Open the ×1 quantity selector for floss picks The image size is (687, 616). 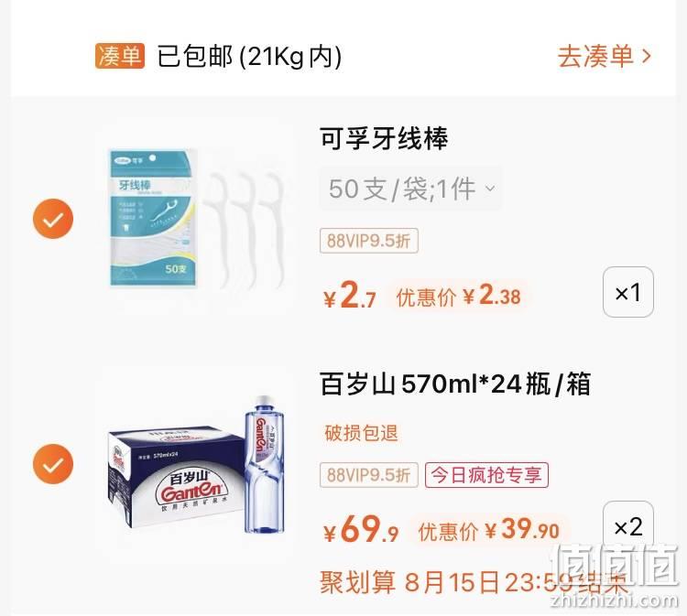tap(628, 292)
